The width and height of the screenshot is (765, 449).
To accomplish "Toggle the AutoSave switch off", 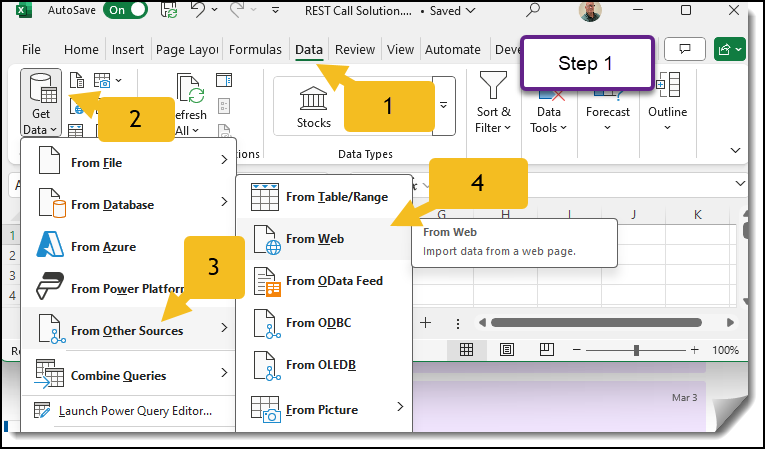I will [125, 10].
